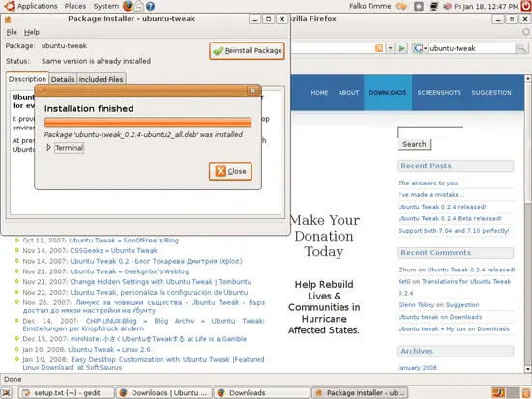Click the update notification star icon
Viewport: 532px width, 399px height.
coord(419,6)
